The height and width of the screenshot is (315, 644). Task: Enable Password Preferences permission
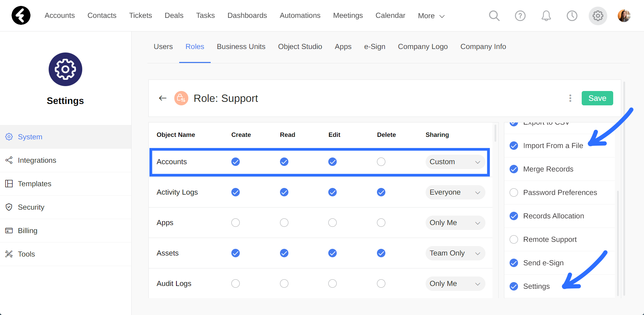514,192
